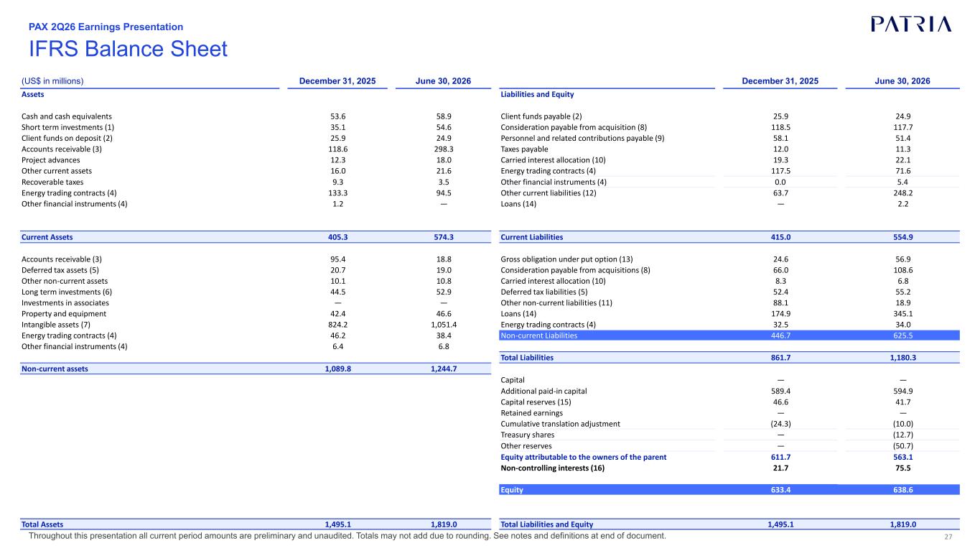The height and width of the screenshot is (551, 980).
Task: Click 'Investments in associates' label
Action: click(x=65, y=302)
